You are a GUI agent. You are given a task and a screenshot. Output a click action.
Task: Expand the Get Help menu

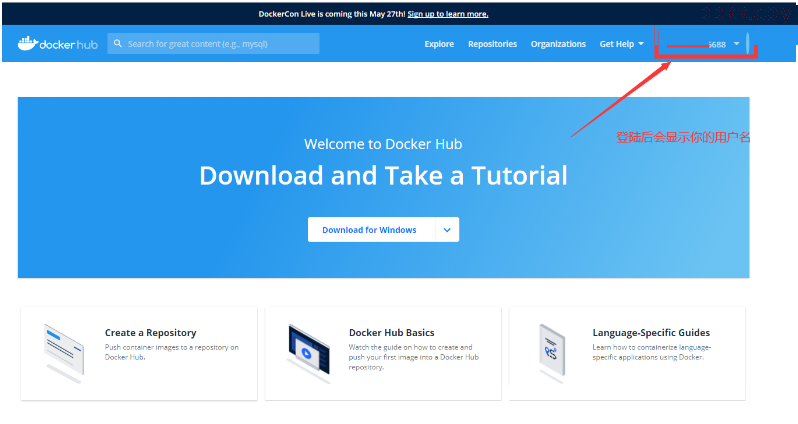[x=621, y=44]
